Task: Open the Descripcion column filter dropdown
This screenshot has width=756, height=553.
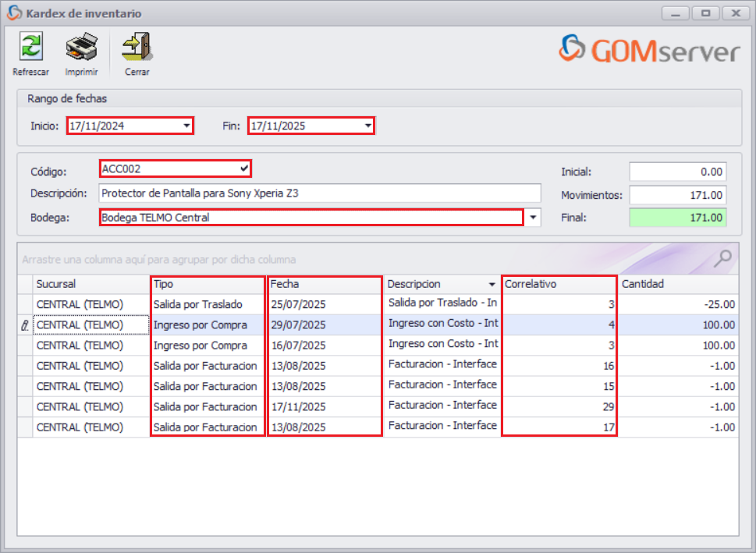Action: pyautogui.click(x=492, y=284)
